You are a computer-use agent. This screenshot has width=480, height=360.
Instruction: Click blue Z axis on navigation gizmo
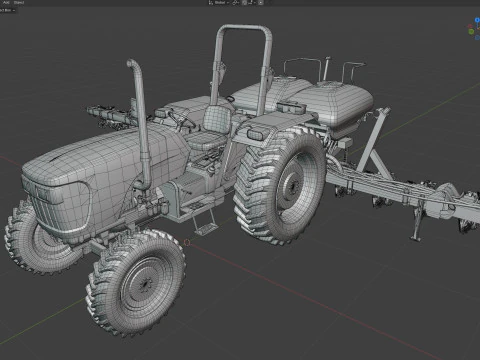[477, 21]
